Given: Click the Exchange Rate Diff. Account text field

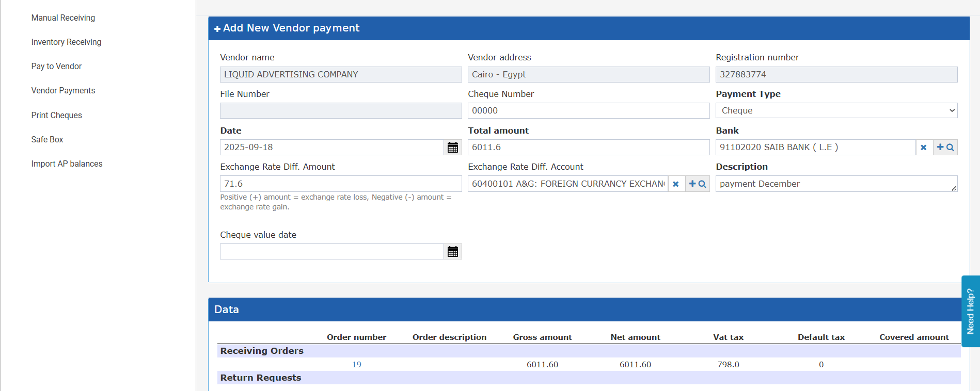Looking at the screenshot, I should coord(568,184).
